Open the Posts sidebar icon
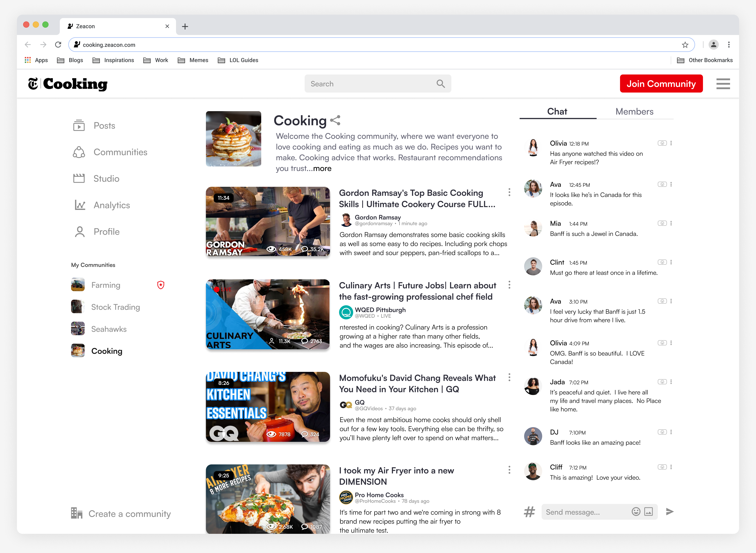Viewport: 756px width, 553px height. click(79, 125)
